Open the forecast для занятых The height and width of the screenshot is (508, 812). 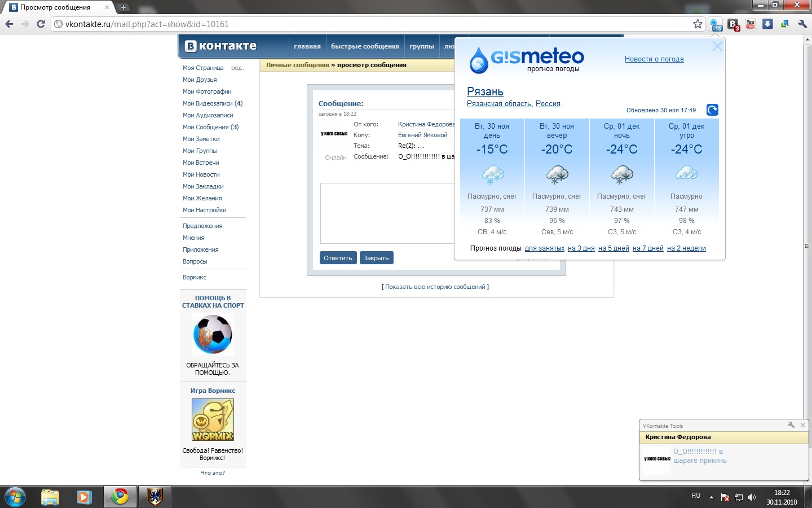pos(545,248)
